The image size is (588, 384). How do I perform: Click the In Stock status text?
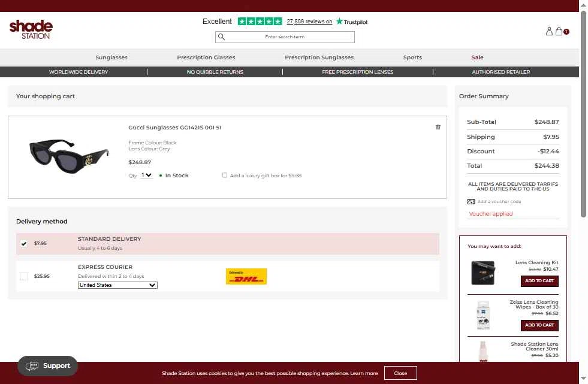pos(177,176)
